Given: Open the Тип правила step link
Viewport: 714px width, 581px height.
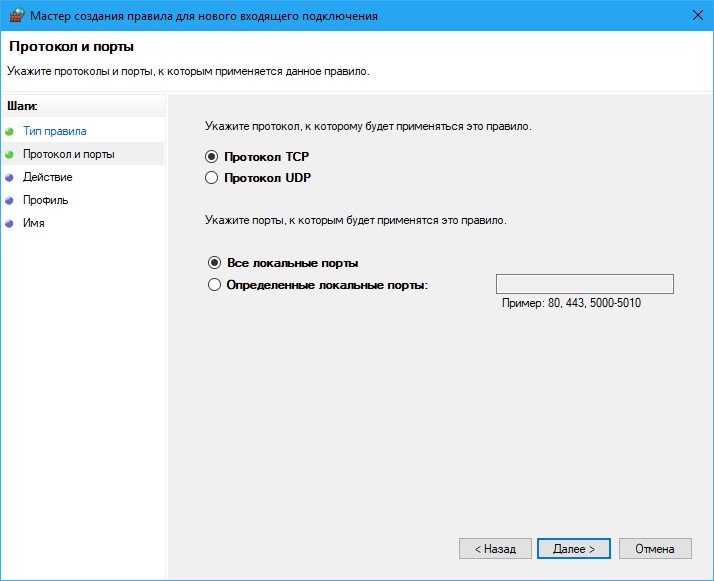Looking at the screenshot, I should click(x=55, y=131).
